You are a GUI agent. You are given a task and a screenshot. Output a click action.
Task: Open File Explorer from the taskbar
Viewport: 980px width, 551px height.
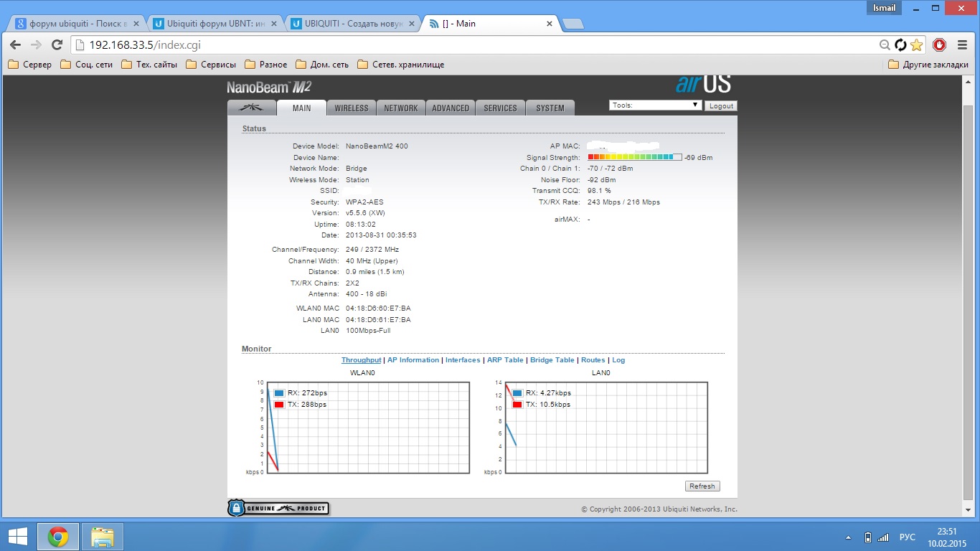(103, 537)
